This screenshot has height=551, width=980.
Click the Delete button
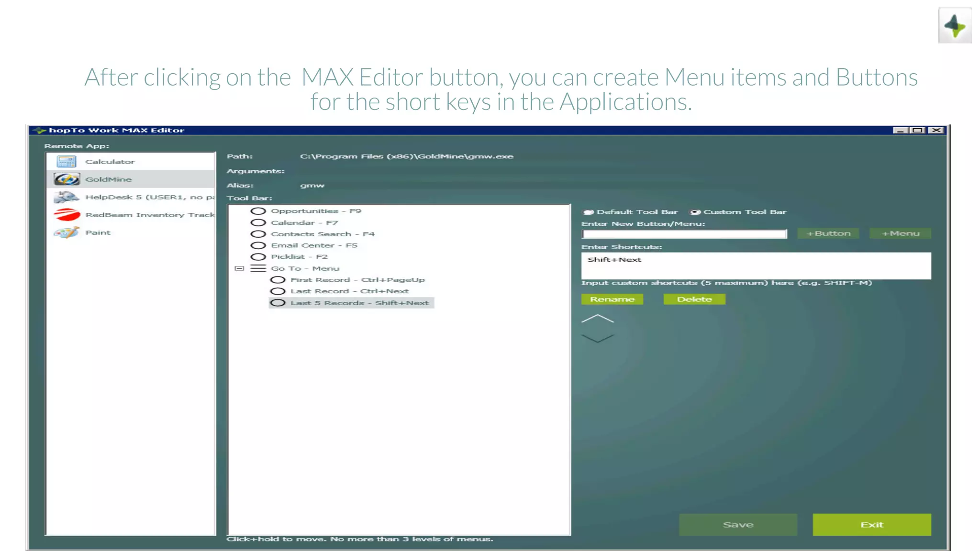(x=694, y=299)
